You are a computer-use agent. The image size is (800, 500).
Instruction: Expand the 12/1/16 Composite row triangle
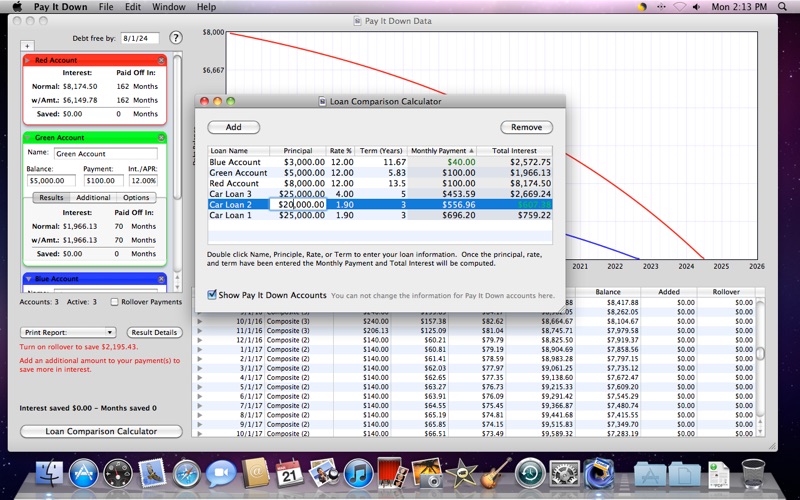click(199, 340)
